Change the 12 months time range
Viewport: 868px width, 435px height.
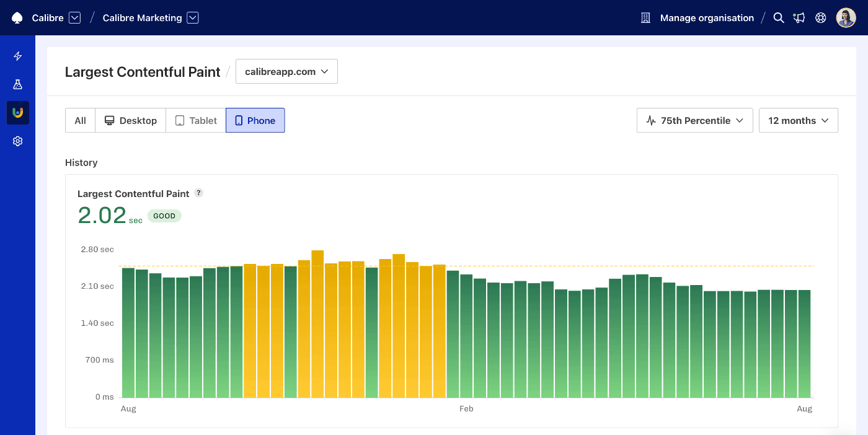pos(799,120)
